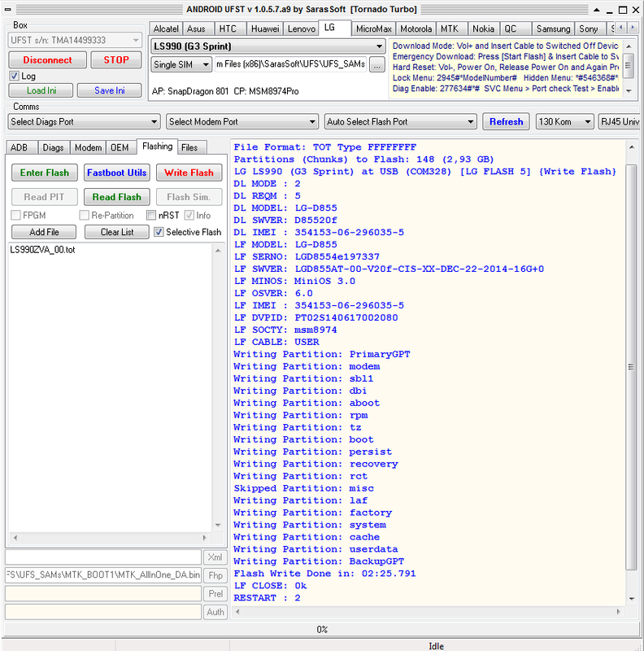Click Read Flash button
This screenshot has width=644, height=651.
116,197
